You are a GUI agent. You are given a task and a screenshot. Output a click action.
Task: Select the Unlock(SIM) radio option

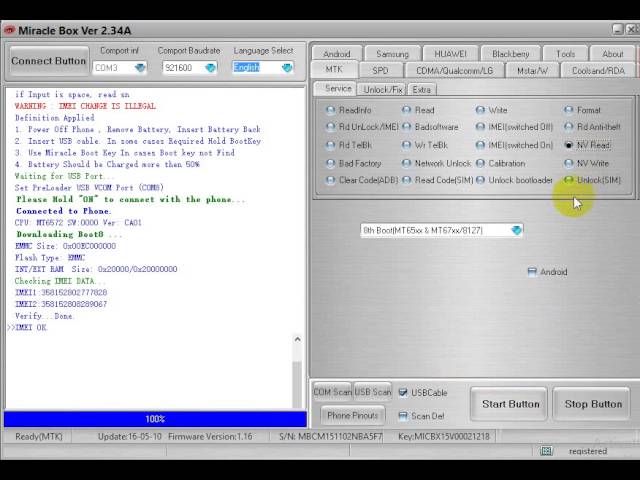click(592, 180)
